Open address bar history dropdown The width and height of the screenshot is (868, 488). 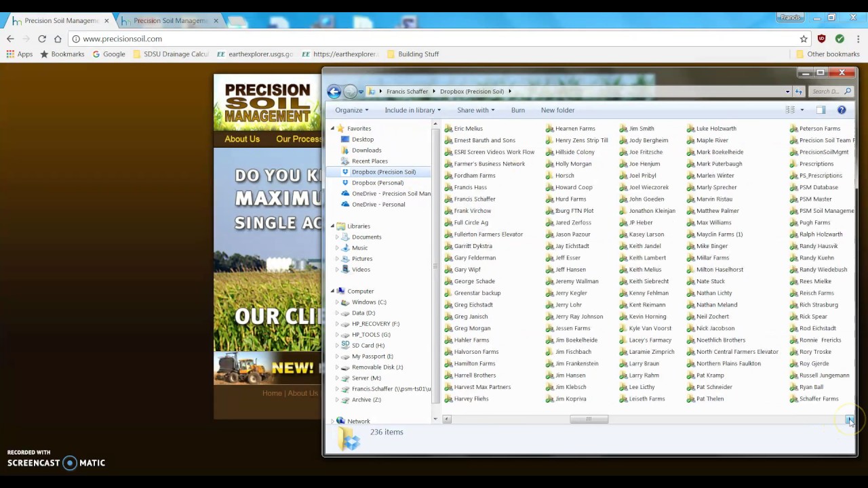tap(787, 91)
